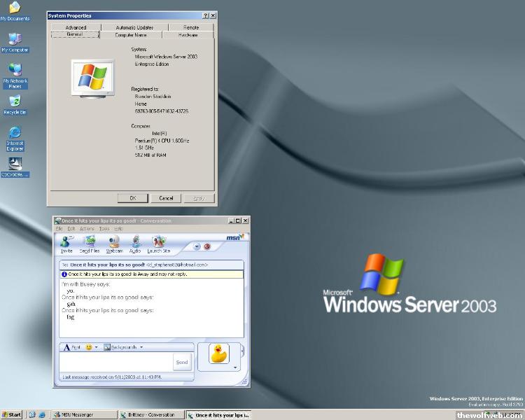This screenshot has height=420, width=525.
Task: Click the Send button
Action: point(182,362)
